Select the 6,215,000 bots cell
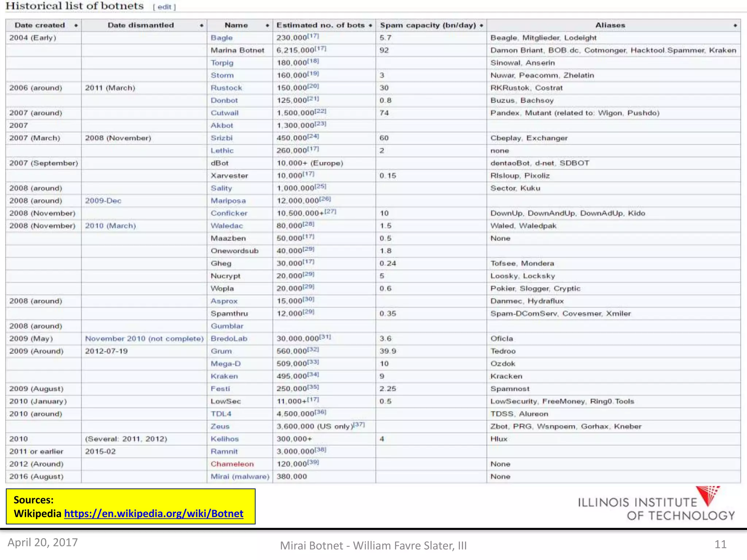The height and width of the screenshot is (560, 747). [324, 50]
